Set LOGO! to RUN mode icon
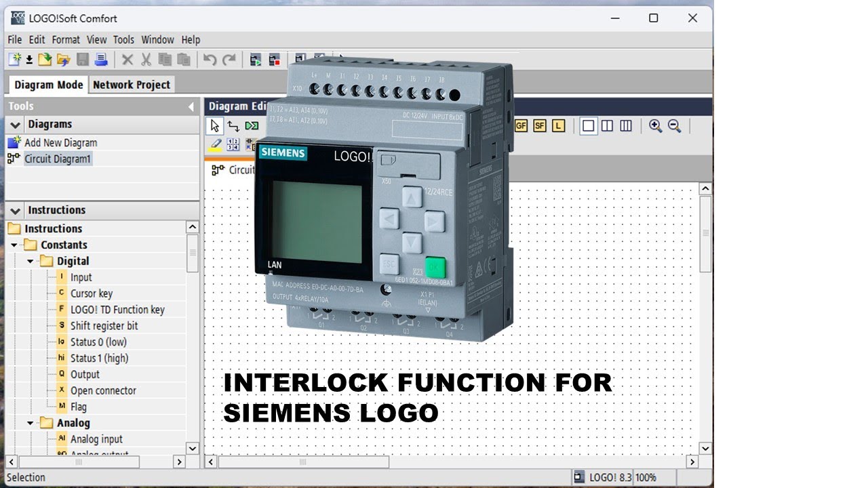Screen dimensions: 868x488 click(256, 60)
